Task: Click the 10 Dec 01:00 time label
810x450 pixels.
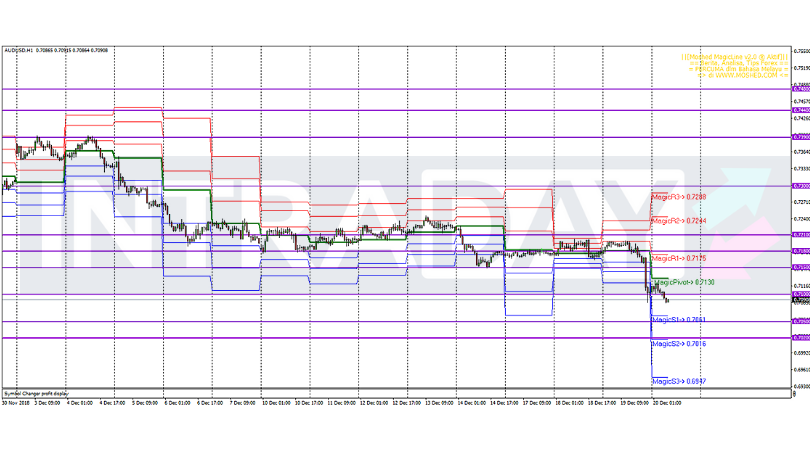Action: point(276,403)
